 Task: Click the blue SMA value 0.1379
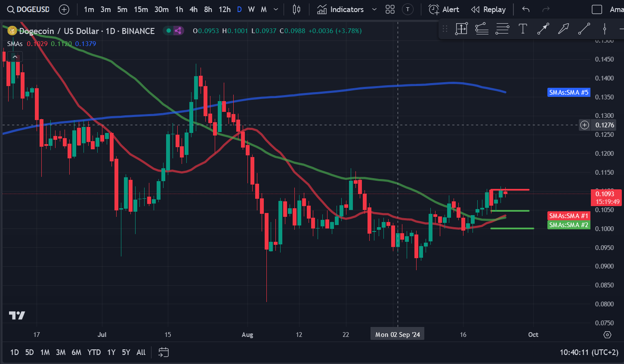[x=85, y=44]
